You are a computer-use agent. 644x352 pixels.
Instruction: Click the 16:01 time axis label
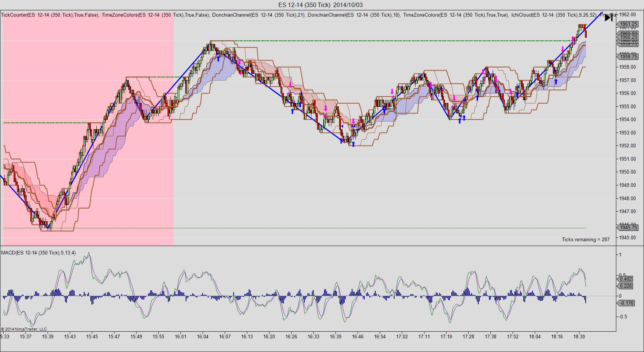point(181,336)
